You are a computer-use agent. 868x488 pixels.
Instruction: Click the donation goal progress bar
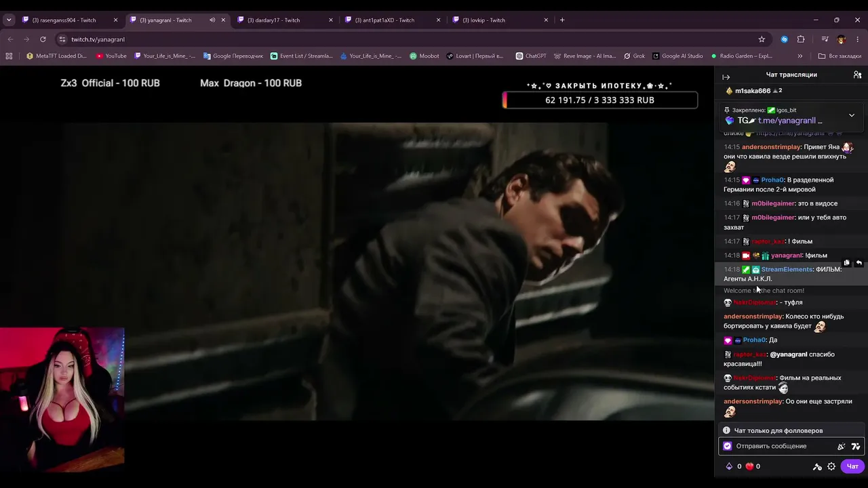pos(599,100)
